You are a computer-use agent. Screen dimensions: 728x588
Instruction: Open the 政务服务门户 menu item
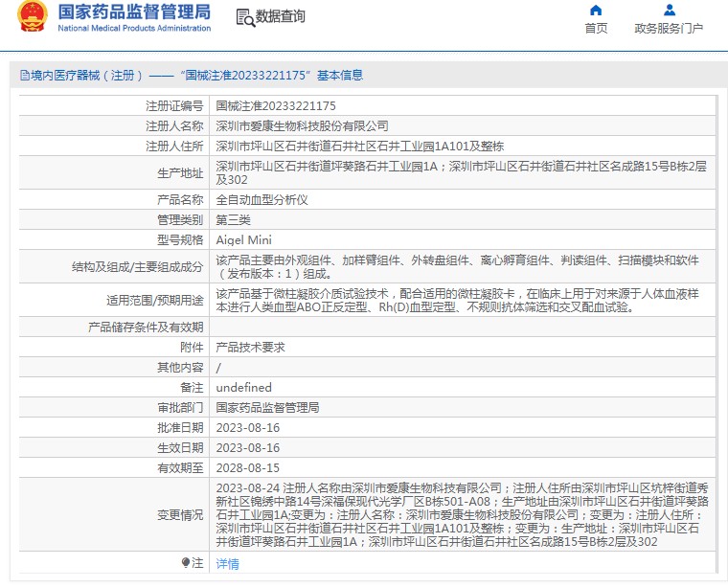669,28
